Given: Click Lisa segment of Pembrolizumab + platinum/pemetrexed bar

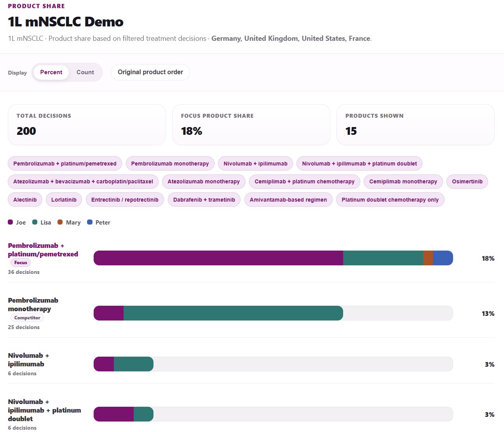Looking at the screenshot, I should click(383, 258).
